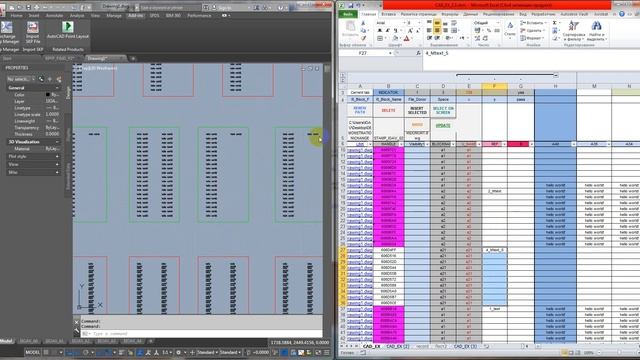Click the Bold icon in Excel ribbon
The height and width of the screenshot is (360, 640).
380,31
